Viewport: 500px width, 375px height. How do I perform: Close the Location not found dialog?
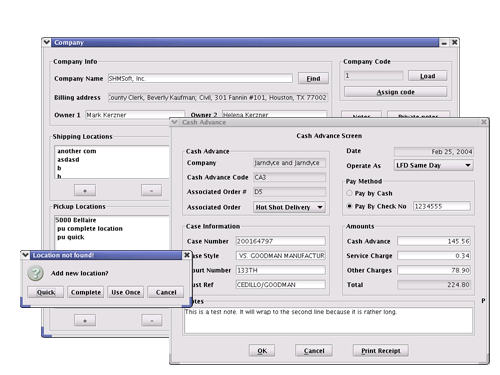pyautogui.click(x=187, y=255)
